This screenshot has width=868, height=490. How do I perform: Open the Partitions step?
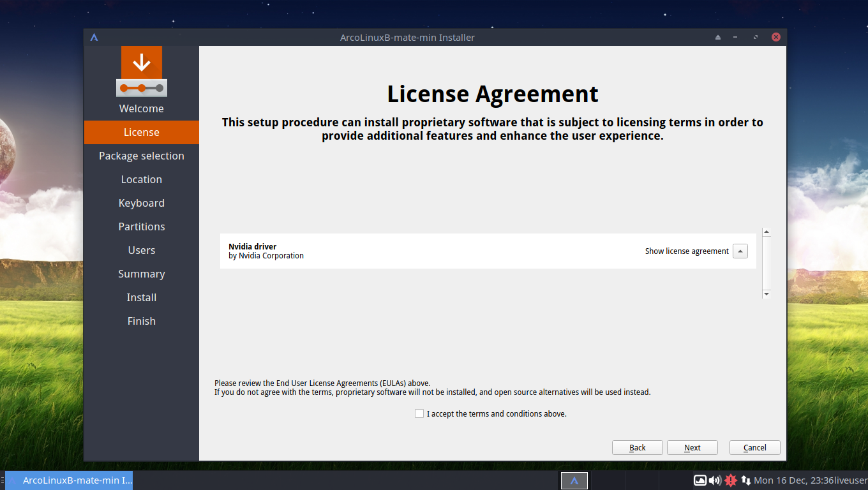(x=142, y=226)
